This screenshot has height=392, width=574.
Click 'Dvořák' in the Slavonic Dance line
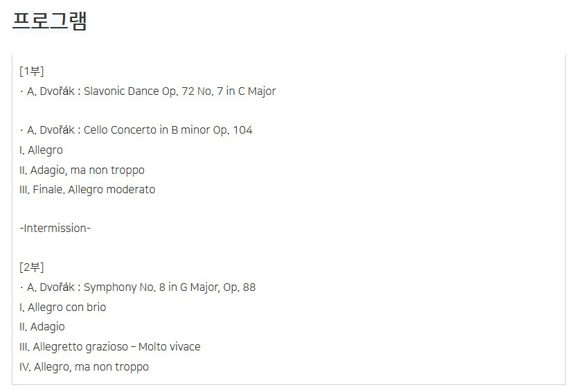(57, 91)
